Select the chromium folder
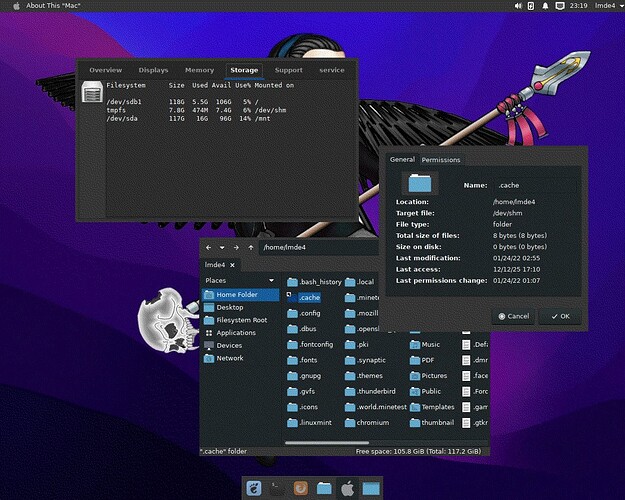This screenshot has width=625, height=500. click(367, 423)
